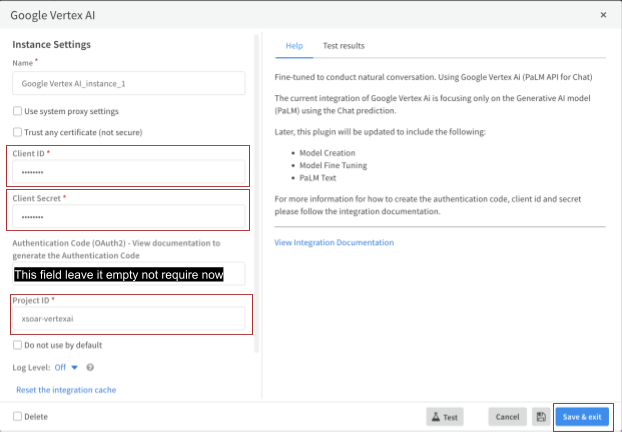Select the Project ID input field

(128, 318)
